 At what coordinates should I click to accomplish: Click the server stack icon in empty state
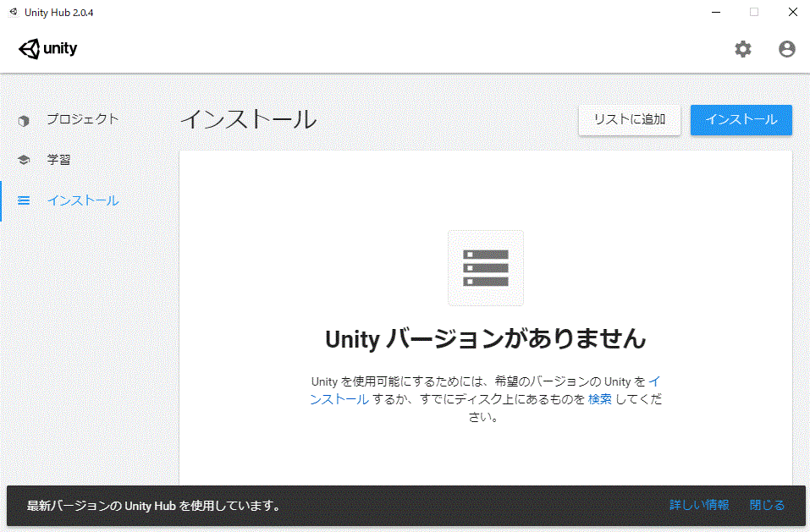(x=485, y=267)
